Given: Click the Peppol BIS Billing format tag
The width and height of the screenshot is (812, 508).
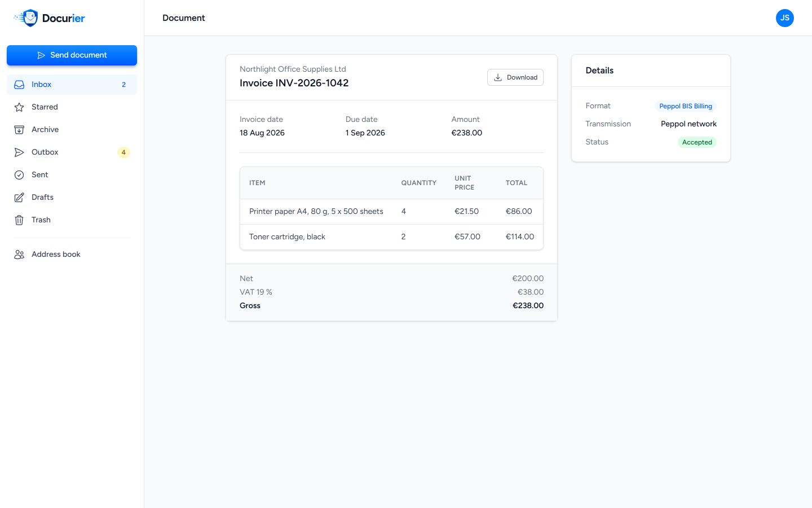Looking at the screenshot, I should click(686, 106).
